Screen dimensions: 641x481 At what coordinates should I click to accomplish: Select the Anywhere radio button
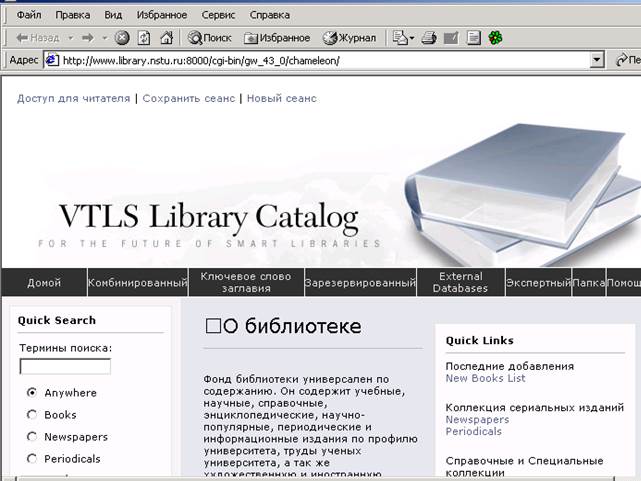click(32, 393)
